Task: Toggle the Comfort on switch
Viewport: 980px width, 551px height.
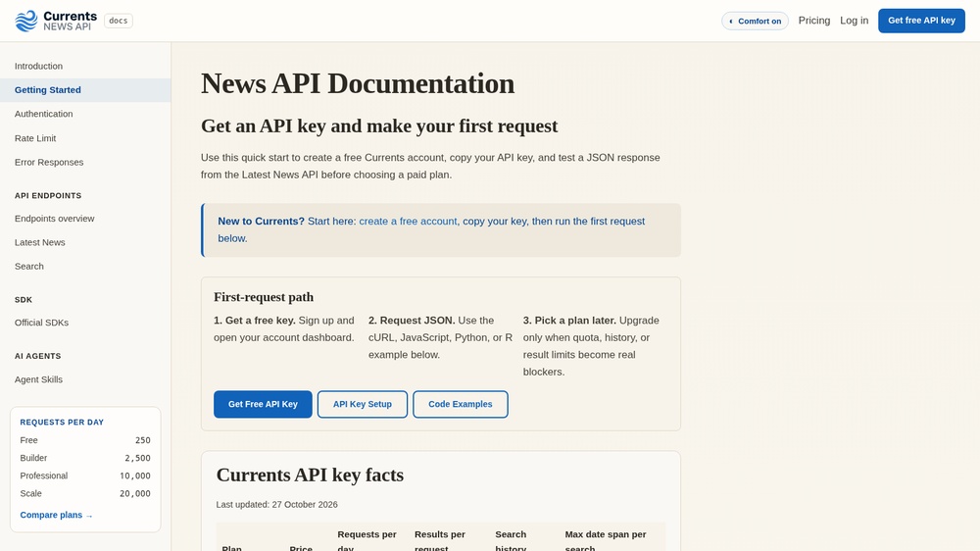Action: click(x=755, y=21)
